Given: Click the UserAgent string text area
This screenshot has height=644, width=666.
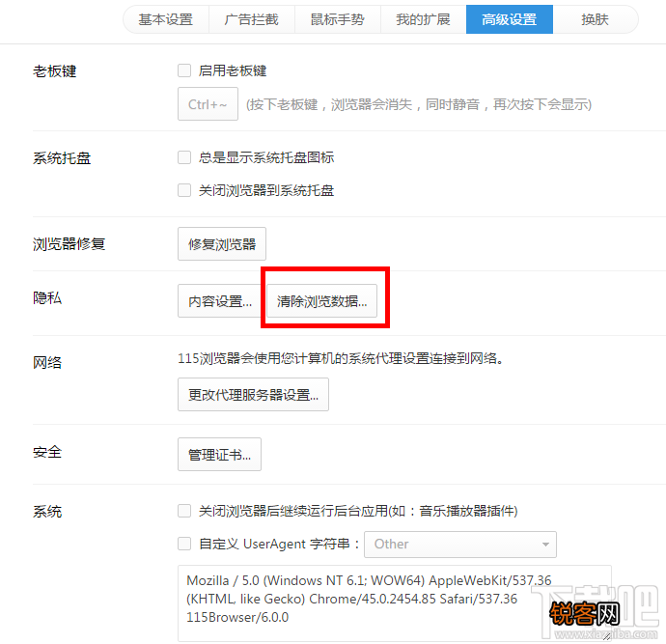Looking at the screenshot, I should tap(395, 603).
